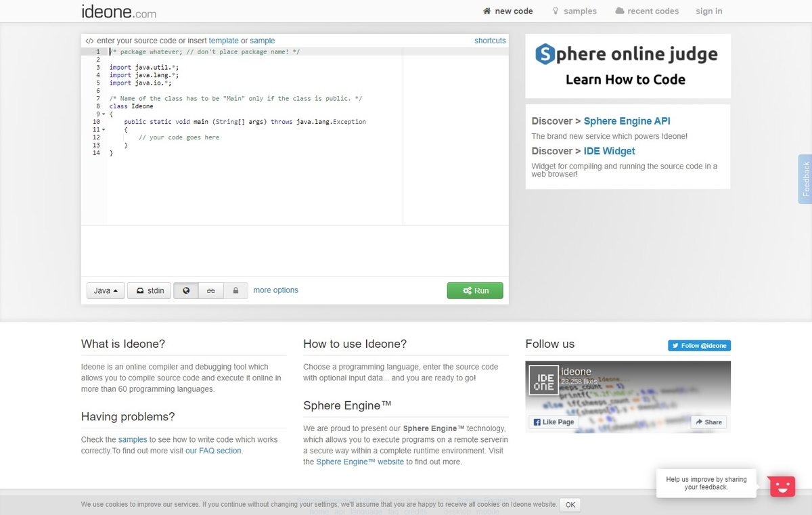Viewport: 812px width, 515px height.
Task: Go to recent codes
Action: tap(647, 11)
